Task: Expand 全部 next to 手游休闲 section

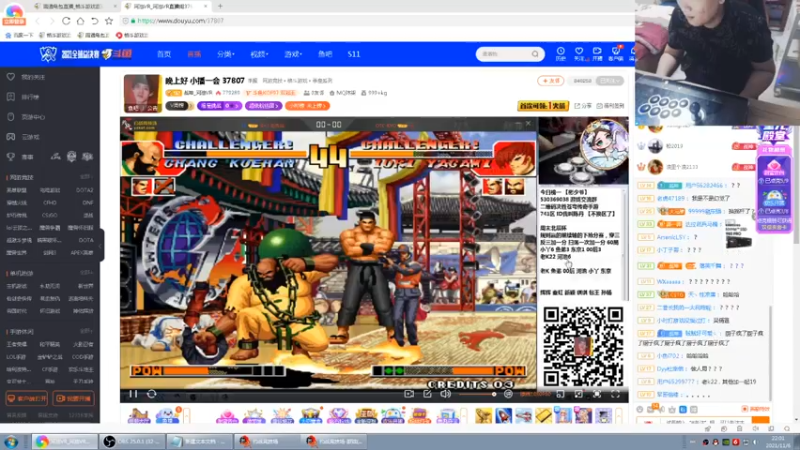Action: (x=86, y=331)
